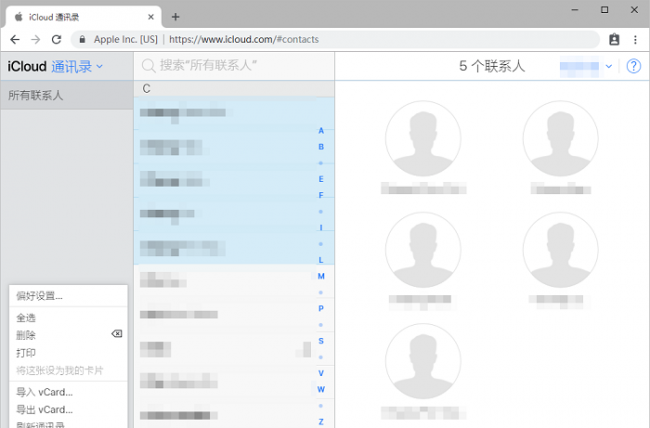The height and width of the screenshot is (428, 650).
Task: Click the padlock site security icon
Action: pyautogui.click(x=82, y=39)
